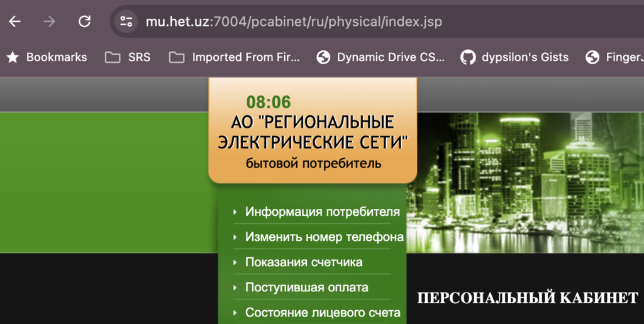644x324 pixels.
Task: Open the FingerJ... bookmark globe icon
Action: click(592, 57)
